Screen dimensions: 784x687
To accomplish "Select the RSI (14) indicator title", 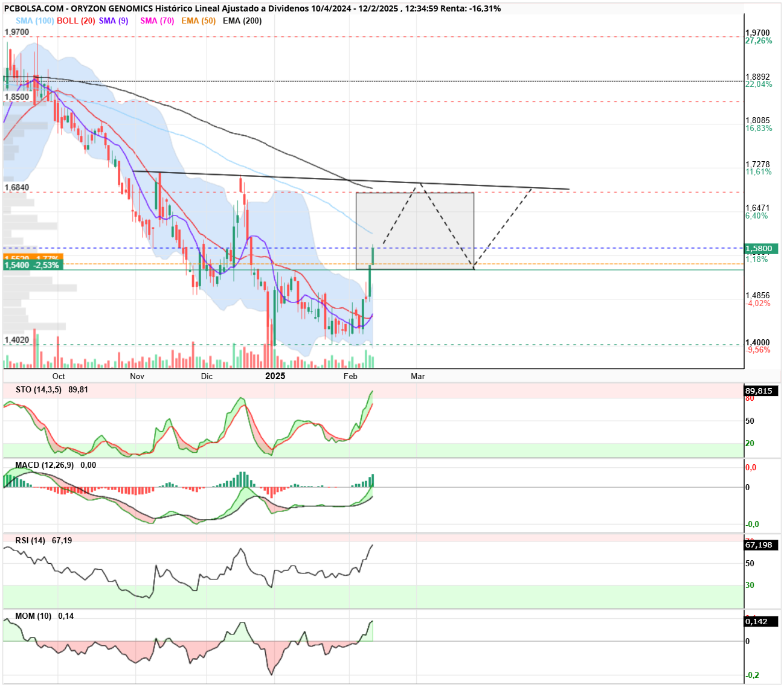I will point(30,540).
